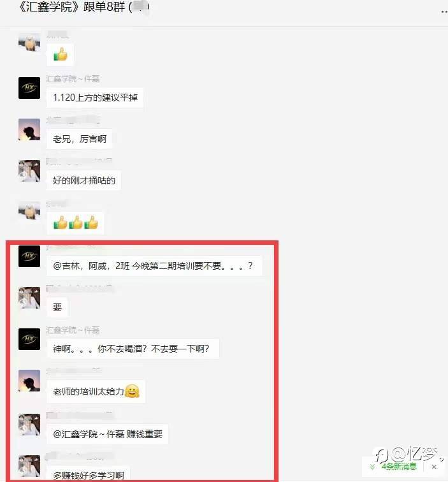448x482 pixels.
Task: Click the single-character reply 要
Action: pos(57,307)
